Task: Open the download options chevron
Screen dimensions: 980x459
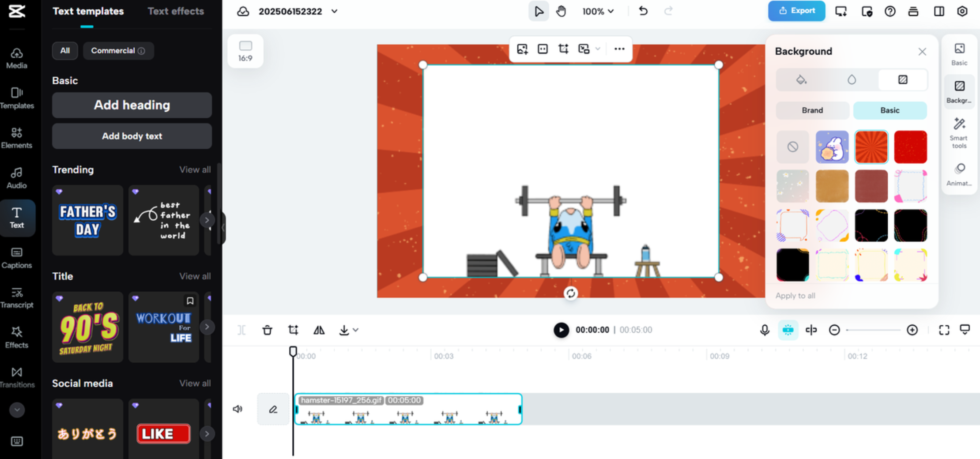Action: coord(355,330)
